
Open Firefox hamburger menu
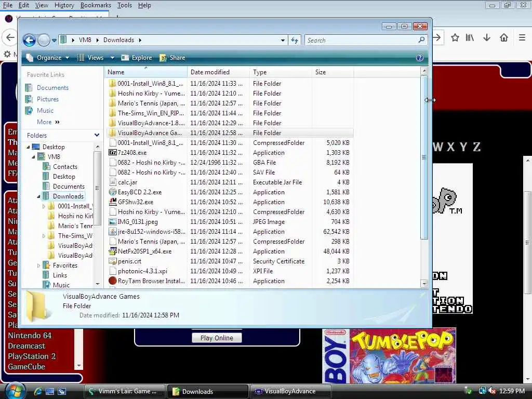522,37
